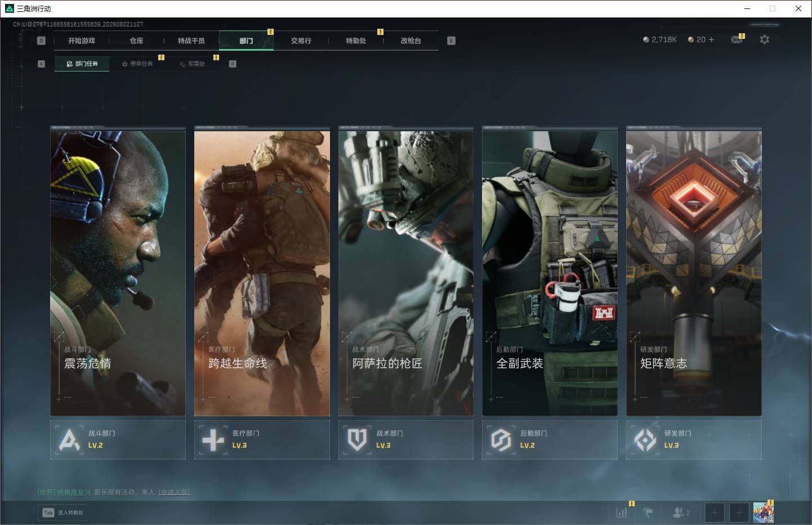812x525 pixels.
Task: Click the 研发部门 LV.3 level text
Action: pyautogui.click(x=671, y=445)
